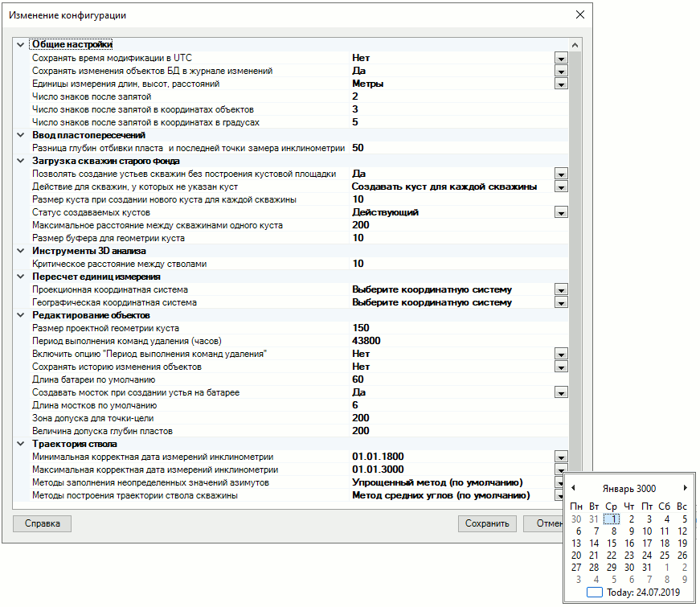
Task: Select row Методы построения траектории ствола скважины
Action: (x=135, y=496)
